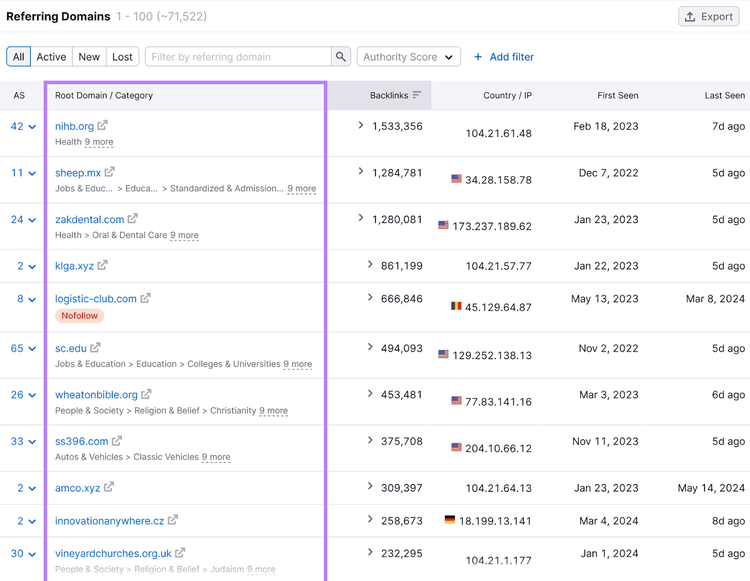Expand AS score 24 chevron
The height and width of the screenshot is (581, 750).
(x=32, y=220)
